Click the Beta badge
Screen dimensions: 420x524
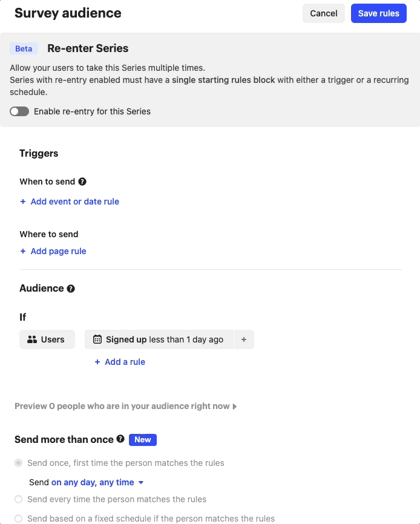tap(24, 49)
